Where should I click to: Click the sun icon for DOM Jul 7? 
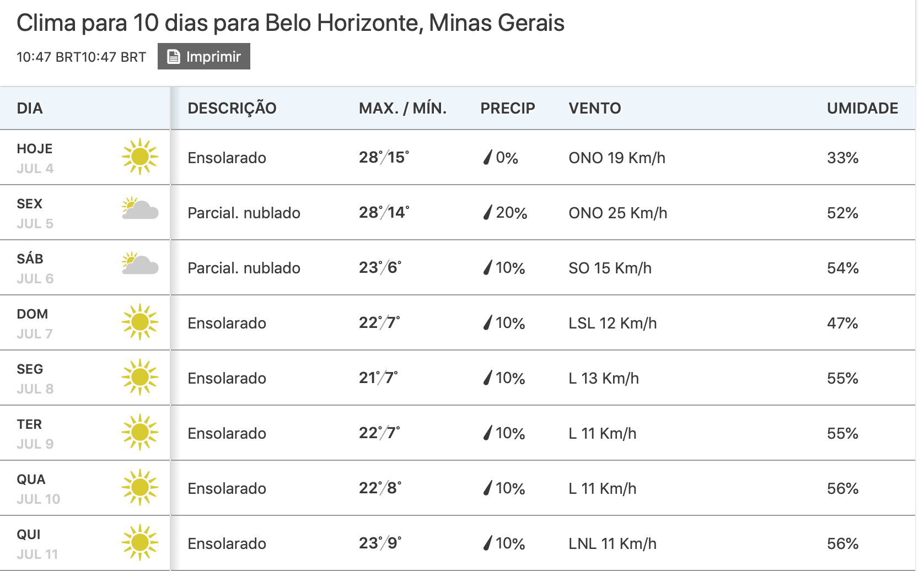pyautogui.click(x=140, y=322)
